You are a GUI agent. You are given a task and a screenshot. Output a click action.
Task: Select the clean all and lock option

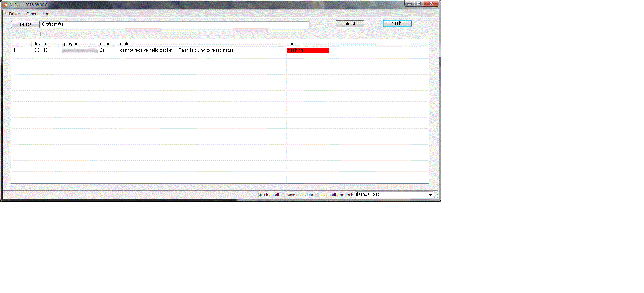334,195
